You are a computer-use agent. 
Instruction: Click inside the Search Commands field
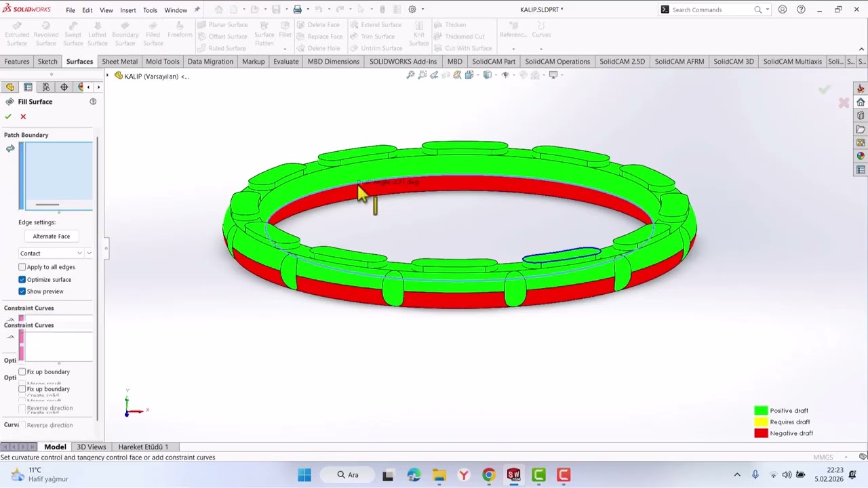(712, 9)
